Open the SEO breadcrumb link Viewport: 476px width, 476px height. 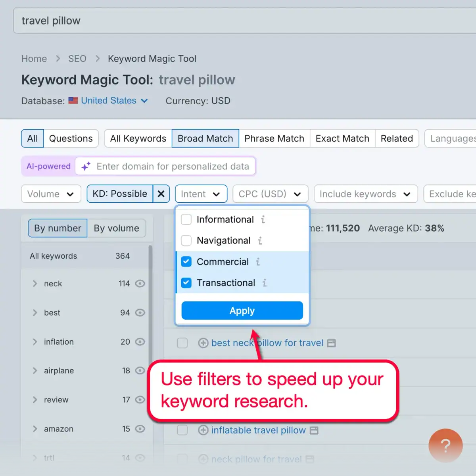77,58
